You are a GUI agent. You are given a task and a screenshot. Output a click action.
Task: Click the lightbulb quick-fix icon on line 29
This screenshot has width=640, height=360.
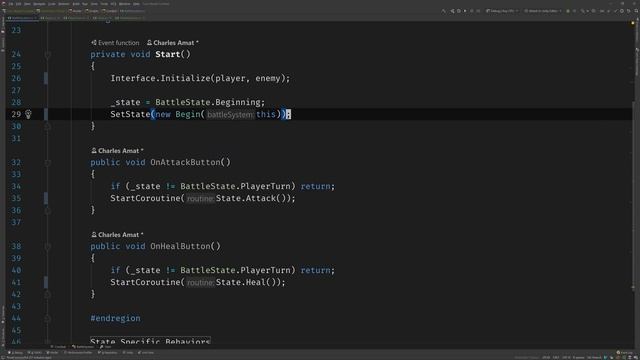point(28,114)
